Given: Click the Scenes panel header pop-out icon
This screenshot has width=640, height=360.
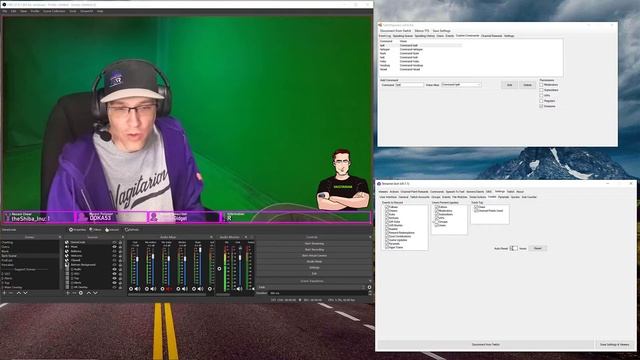Looking at the screenshot, I should (x=60, y=237).
